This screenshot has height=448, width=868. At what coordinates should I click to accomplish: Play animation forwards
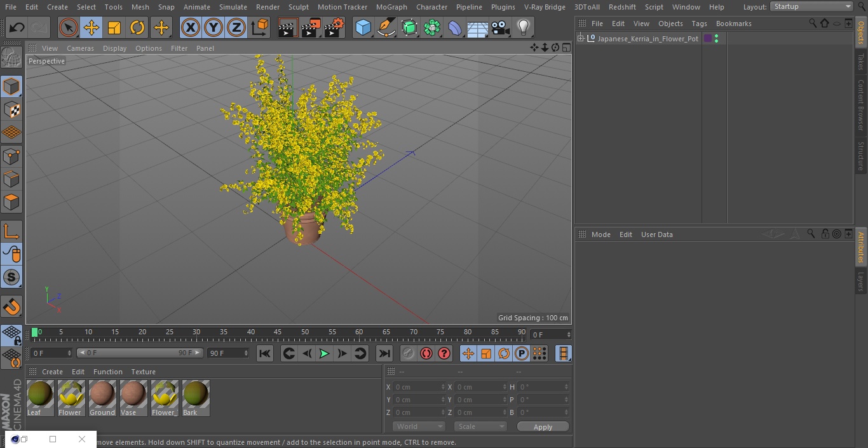325,353
